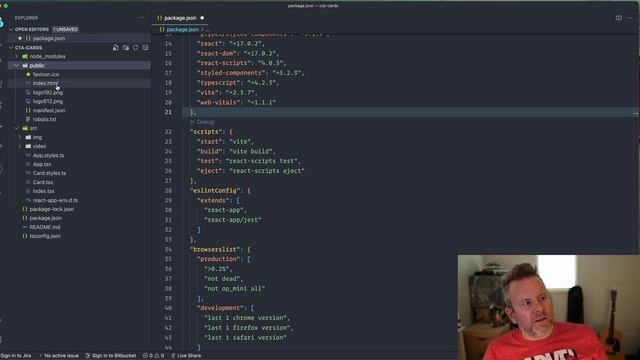Open logo192.png file
640x360 pixels.
(x=48, y=92)
